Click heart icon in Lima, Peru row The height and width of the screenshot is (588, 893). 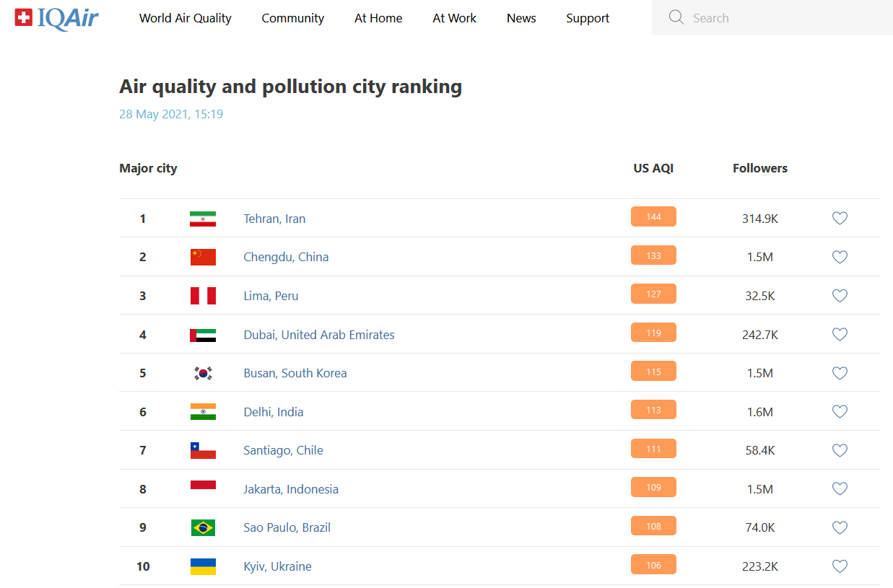(x=839, y=296)
